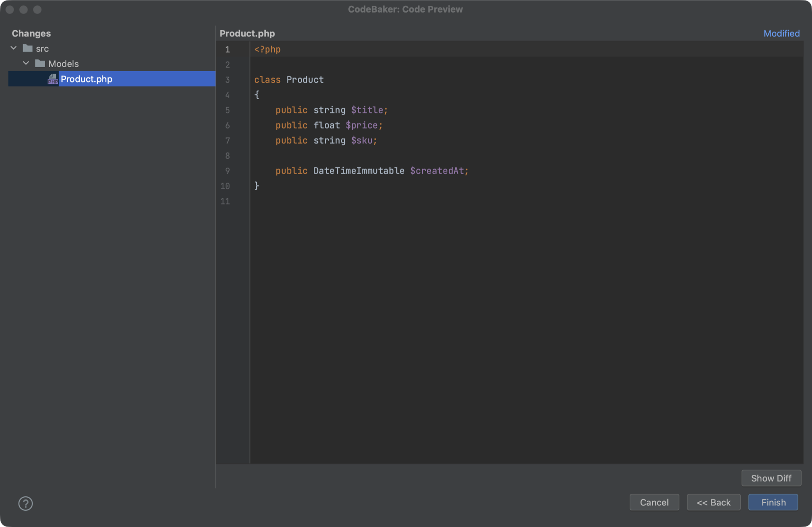This screenshot has width=812, height=527.
Task: Click the Show Diff button
Action: 771,478
